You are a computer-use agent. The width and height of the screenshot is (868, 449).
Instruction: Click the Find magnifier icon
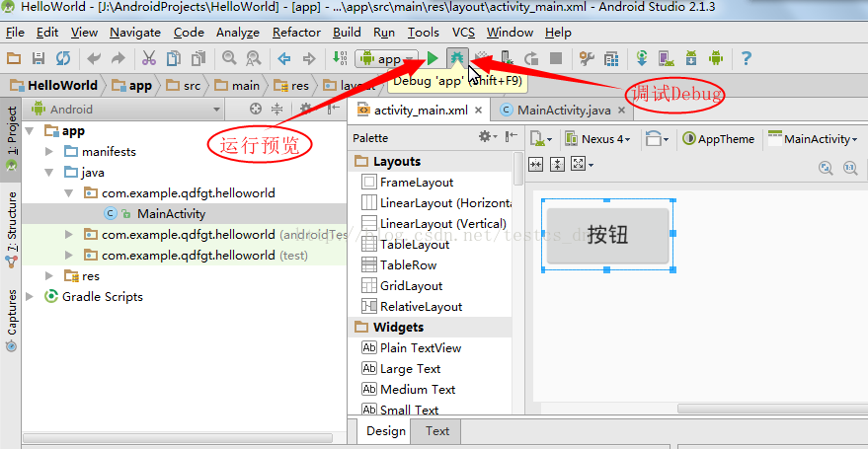229,58
